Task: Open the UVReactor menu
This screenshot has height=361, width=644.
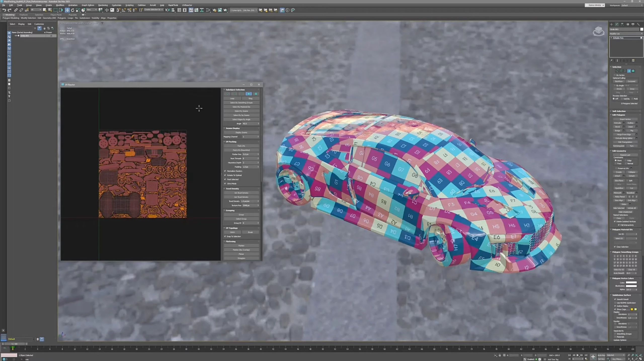Action: pos(187,5)
